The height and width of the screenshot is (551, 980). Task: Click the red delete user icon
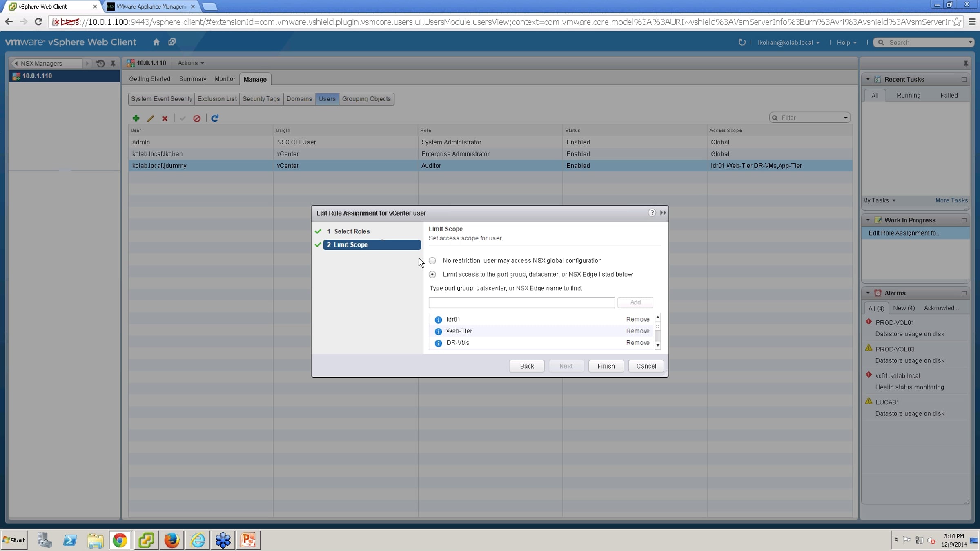165,118
